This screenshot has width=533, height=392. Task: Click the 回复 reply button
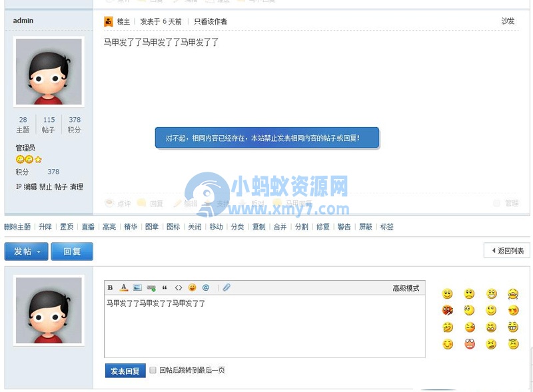coord(72,252)
